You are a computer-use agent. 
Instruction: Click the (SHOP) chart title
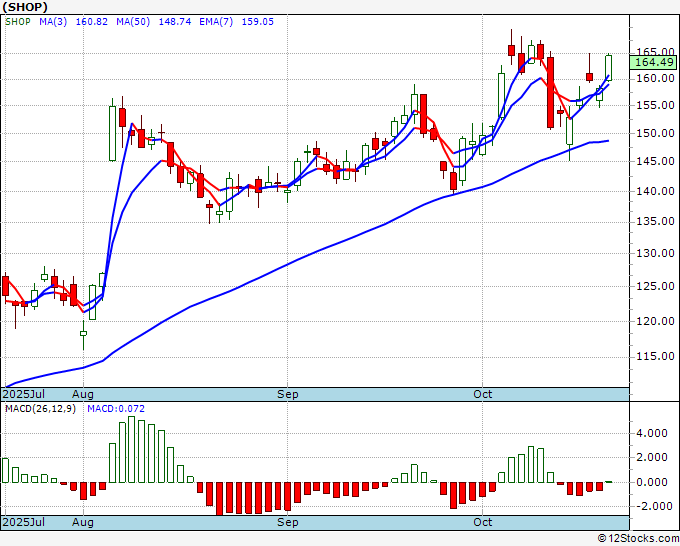(25, 7)
